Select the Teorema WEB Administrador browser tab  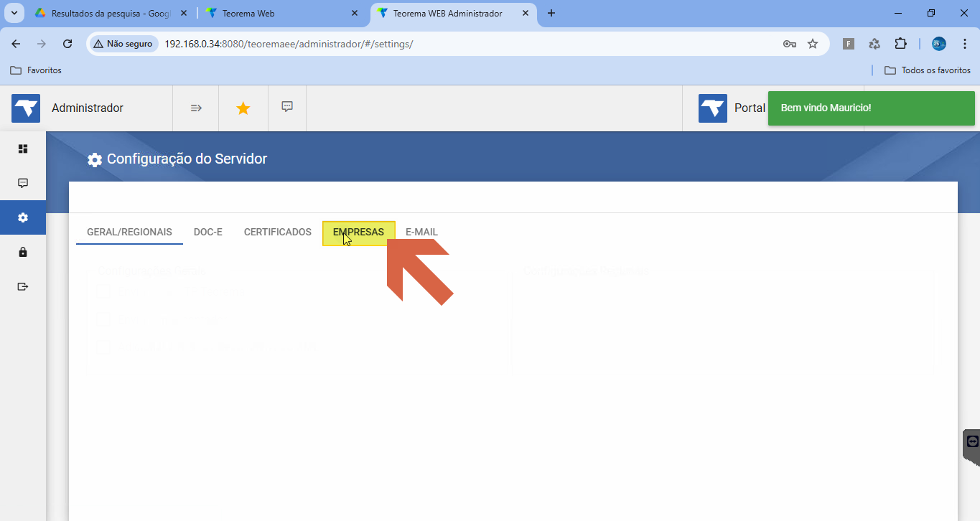point(454,13)
